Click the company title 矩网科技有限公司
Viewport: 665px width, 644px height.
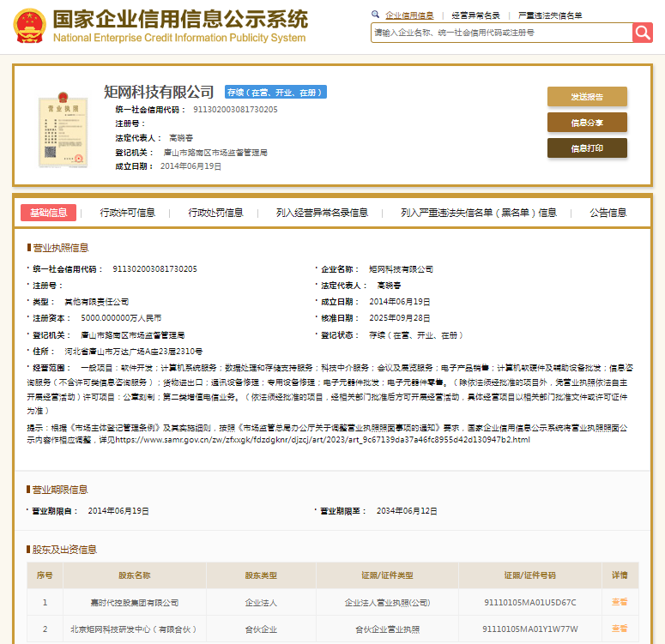click(159, 92)
